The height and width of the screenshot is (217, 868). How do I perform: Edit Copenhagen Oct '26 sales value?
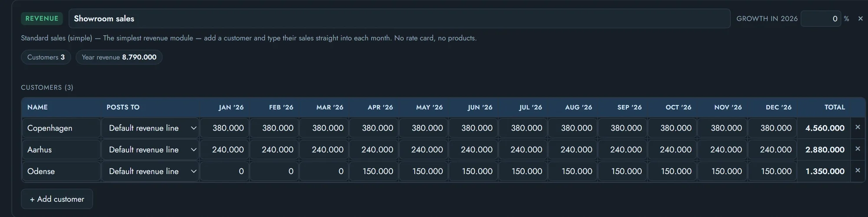(672, 128)
